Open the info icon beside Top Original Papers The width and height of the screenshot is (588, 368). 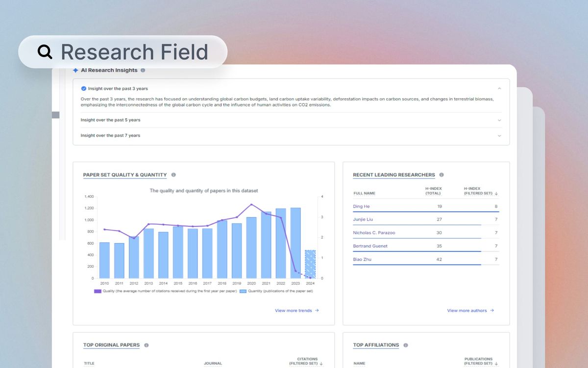coord(147,344)
